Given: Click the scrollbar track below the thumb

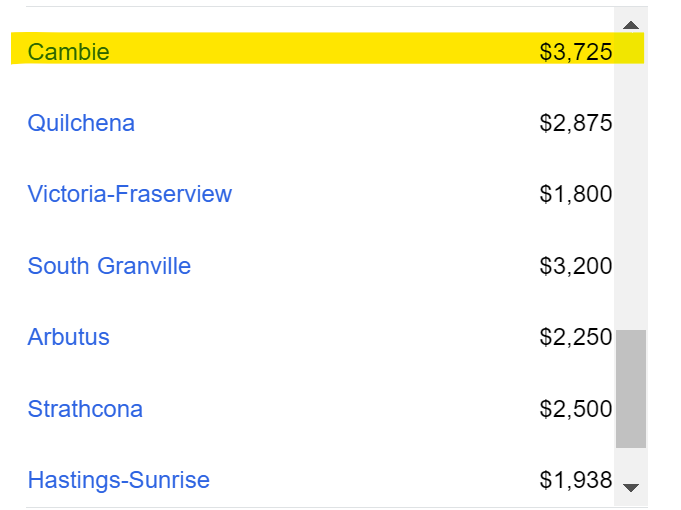Looking at the screenshot, I should pos(631,463).
